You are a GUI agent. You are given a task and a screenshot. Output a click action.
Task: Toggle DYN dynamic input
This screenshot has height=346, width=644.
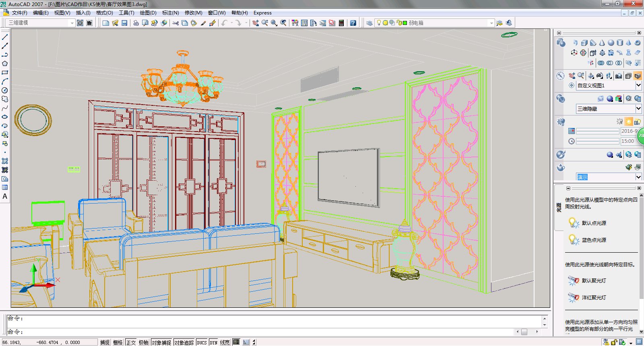click(x=213, y=342)
